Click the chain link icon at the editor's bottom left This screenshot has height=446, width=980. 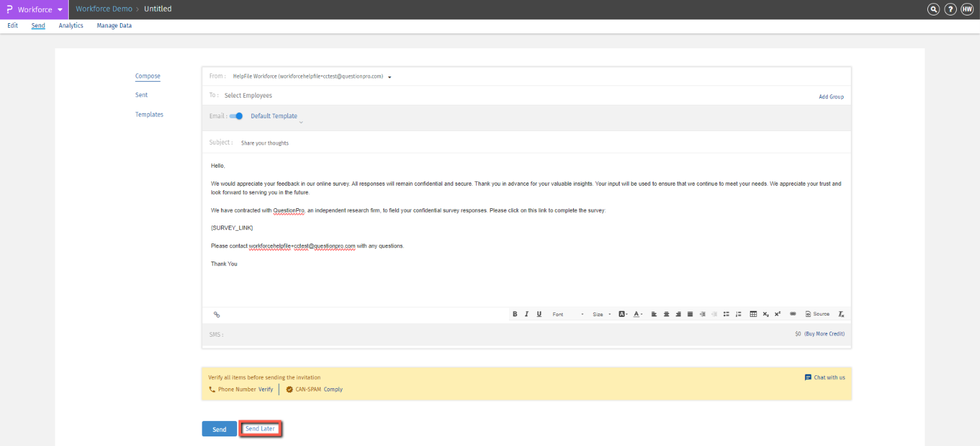[217, 314]
